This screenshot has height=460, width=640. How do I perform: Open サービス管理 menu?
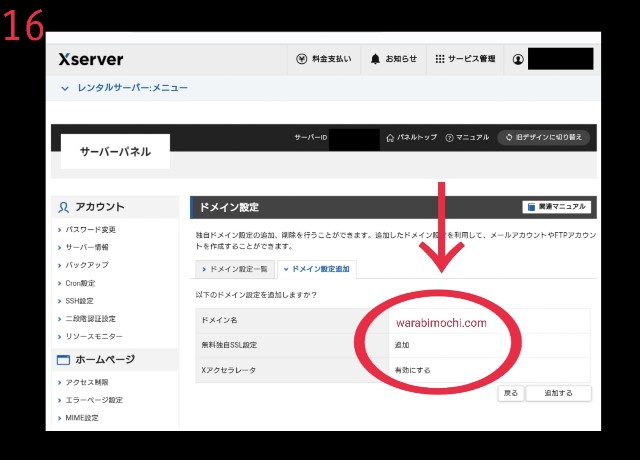[465, 59]
